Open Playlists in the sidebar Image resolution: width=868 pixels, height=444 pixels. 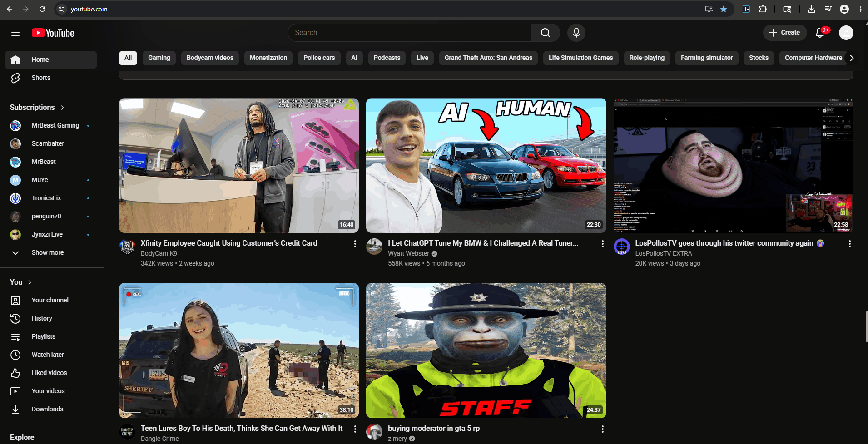pos(51,336)
